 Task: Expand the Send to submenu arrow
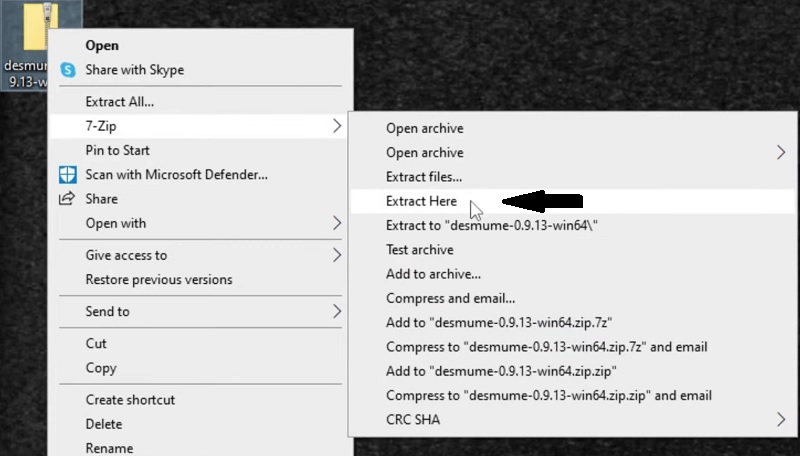click(337, 311)
